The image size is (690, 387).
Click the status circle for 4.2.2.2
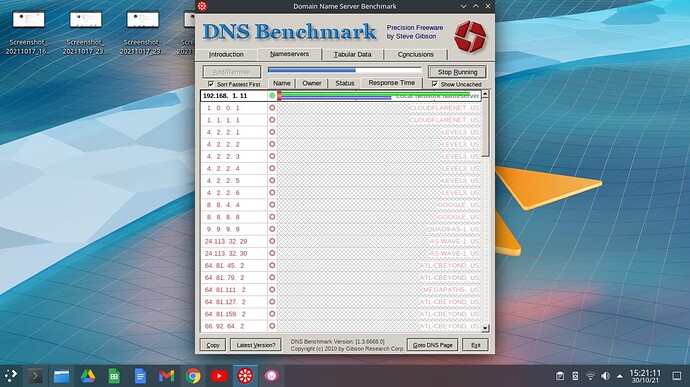point(272,144)
